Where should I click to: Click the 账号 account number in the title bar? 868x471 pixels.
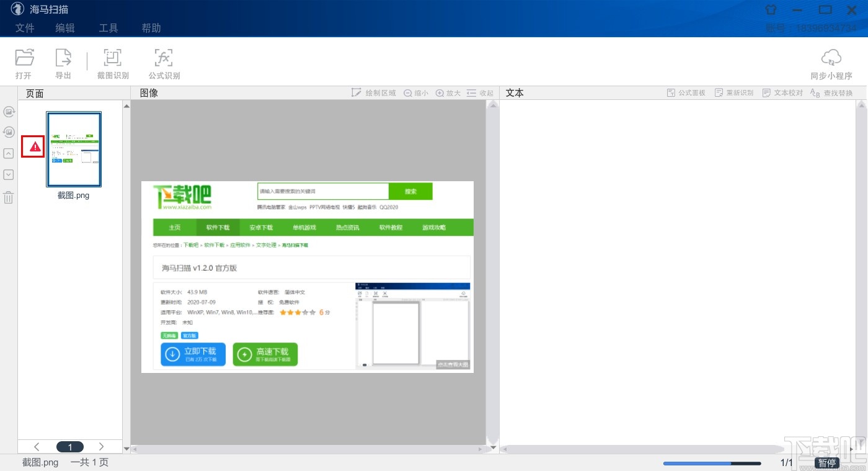[x=812, y=28]
